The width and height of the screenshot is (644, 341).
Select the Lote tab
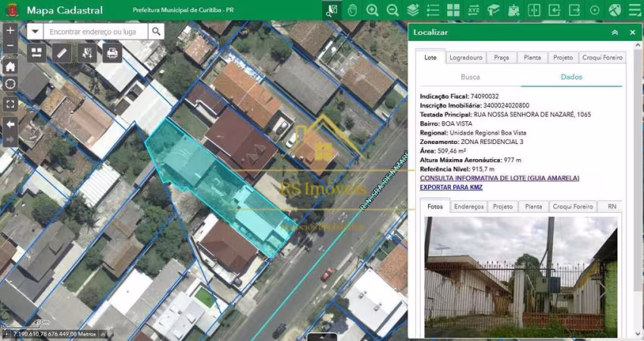(430, 58)
